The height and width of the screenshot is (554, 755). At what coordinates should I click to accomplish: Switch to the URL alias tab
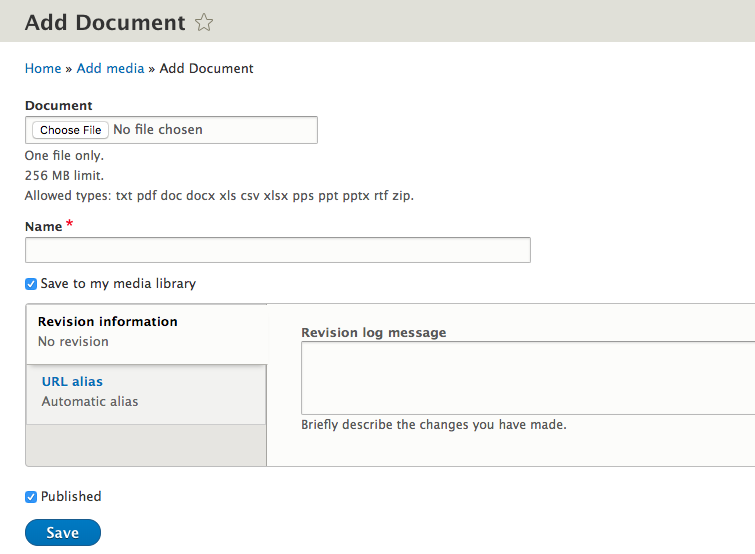click(72, 381)
